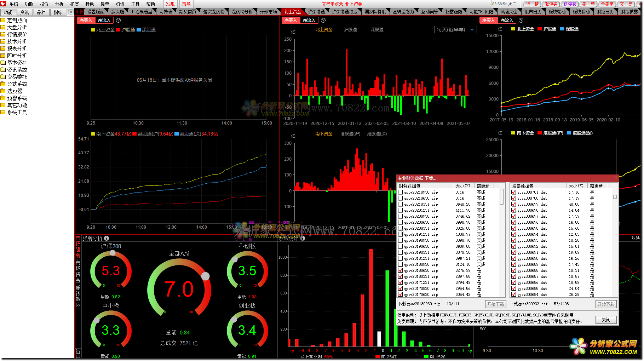Viewport: 644px width, 361px height.
Task: Click 开始下载 for the financial data packages
Action: (x=495, y=304)
